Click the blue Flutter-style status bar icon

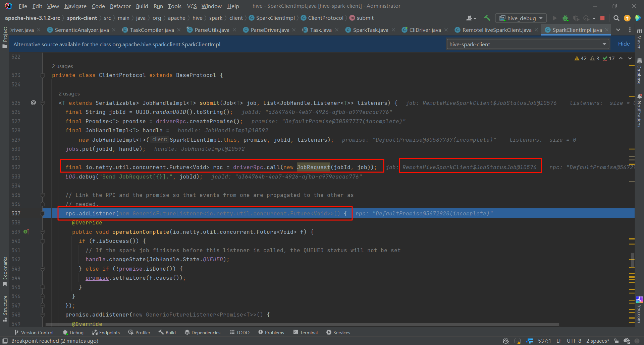tap(530, 341)
